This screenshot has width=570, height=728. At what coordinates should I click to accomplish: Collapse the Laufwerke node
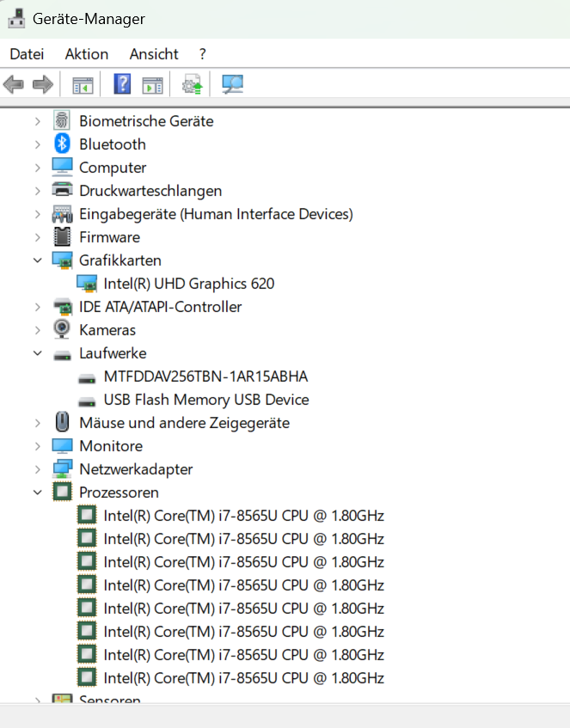click(x=38, y=353)
